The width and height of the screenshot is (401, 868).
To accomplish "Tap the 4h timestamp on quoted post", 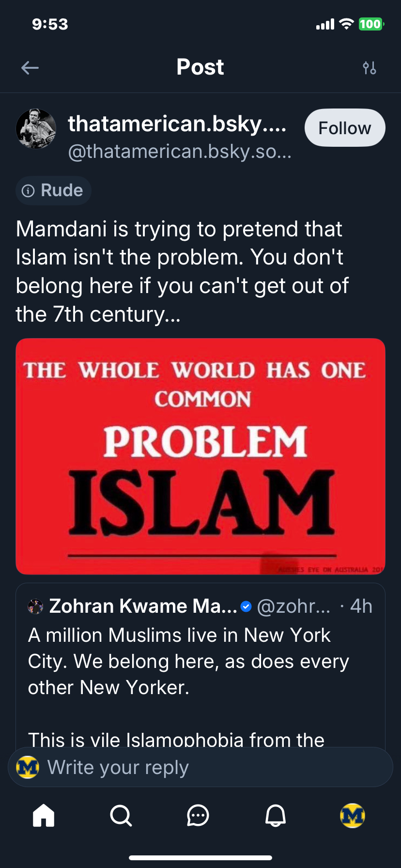I will pos(361,606).
